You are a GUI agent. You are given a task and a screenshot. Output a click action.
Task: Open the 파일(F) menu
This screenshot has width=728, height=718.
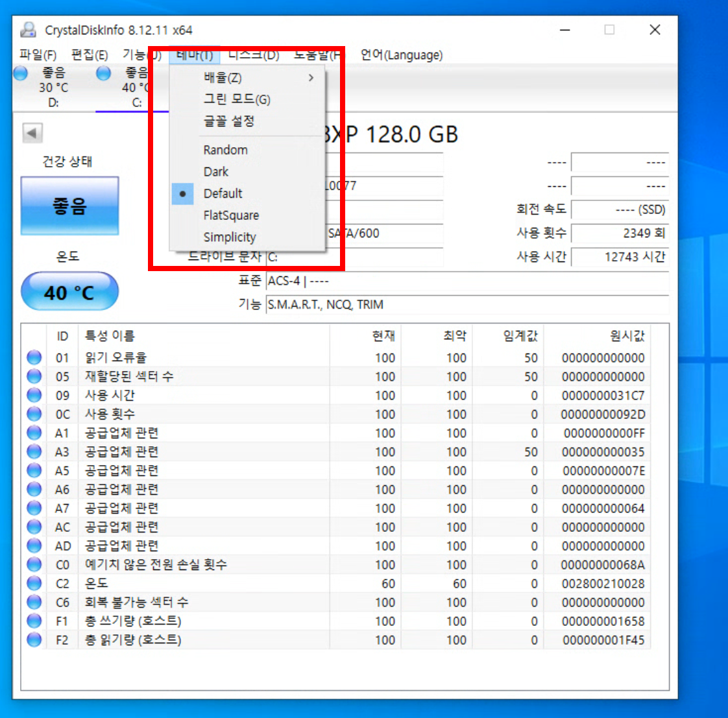pyautogui.click(x=38, y=54)
